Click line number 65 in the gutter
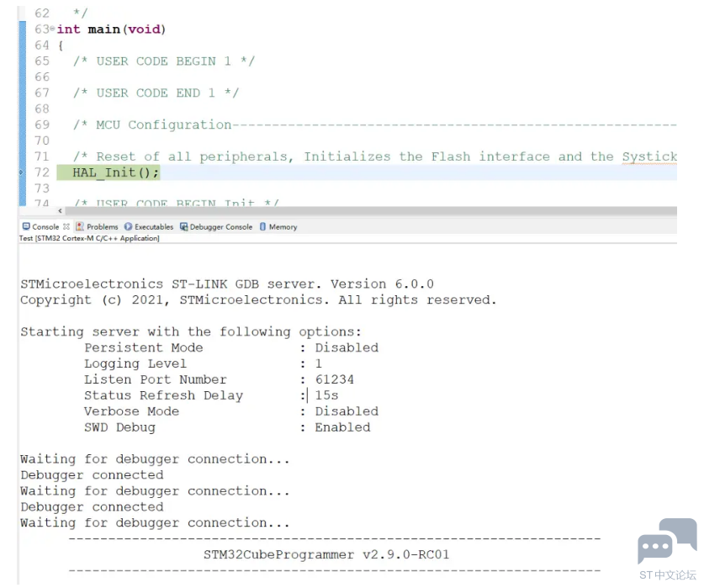The height and width of the screenshot is (588, 704). click(42, 61)
